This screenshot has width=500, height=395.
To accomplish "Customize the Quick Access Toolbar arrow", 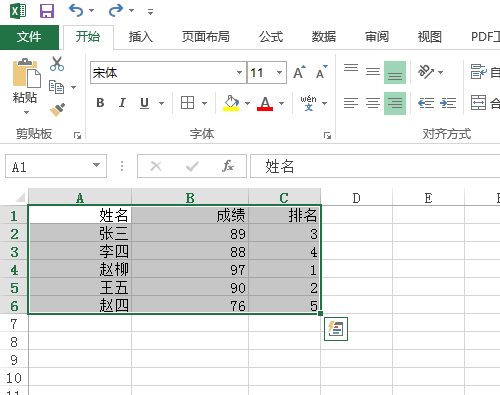I will coord(150,12).
